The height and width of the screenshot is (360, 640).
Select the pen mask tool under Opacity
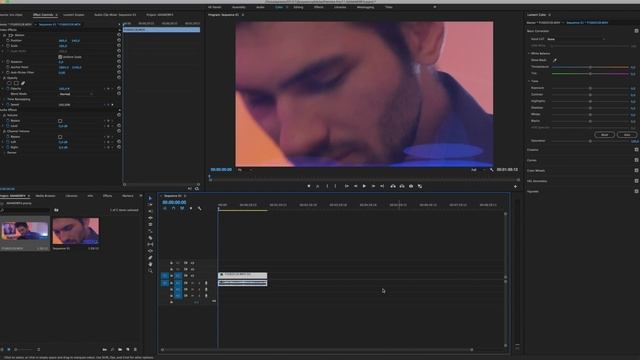click(x=23, y=83)
